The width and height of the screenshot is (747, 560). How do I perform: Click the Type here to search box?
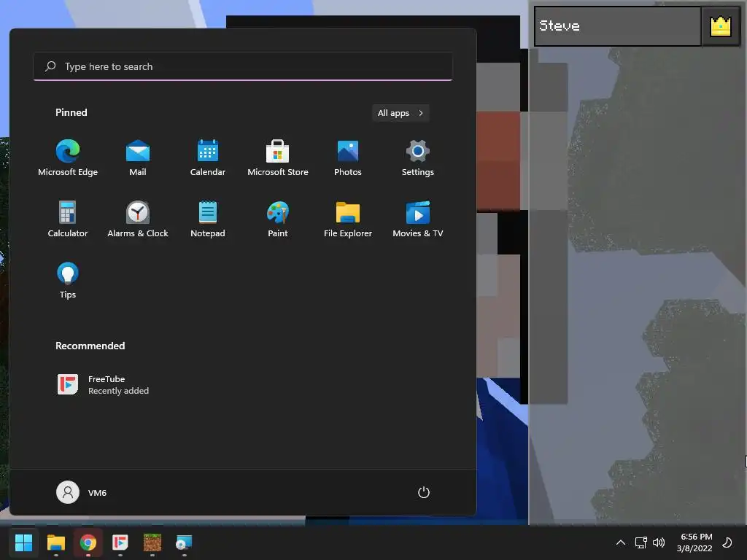(243, 66)
